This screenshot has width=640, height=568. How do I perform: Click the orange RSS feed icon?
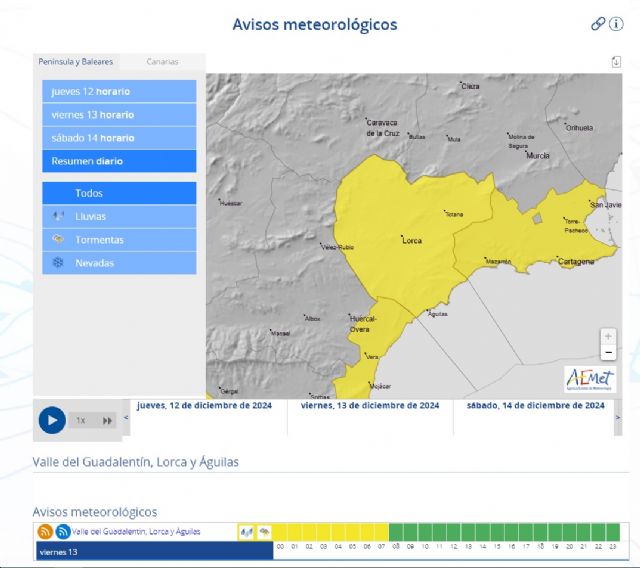click(45, 532)
